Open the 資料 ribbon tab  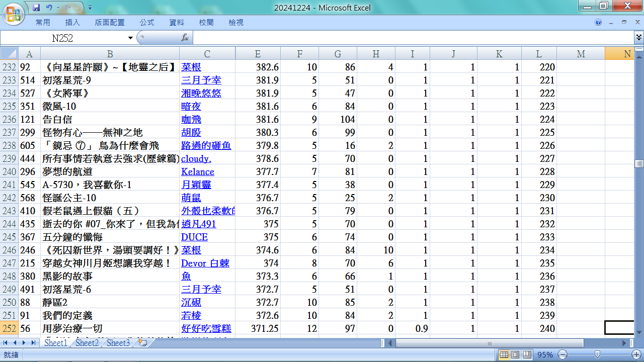click(x=177, y=23)
